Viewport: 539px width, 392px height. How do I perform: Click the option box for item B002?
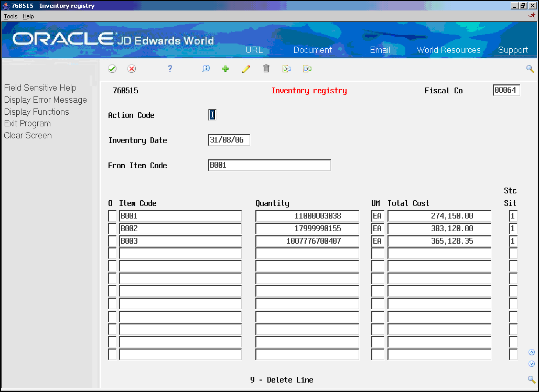pos(112,228)
